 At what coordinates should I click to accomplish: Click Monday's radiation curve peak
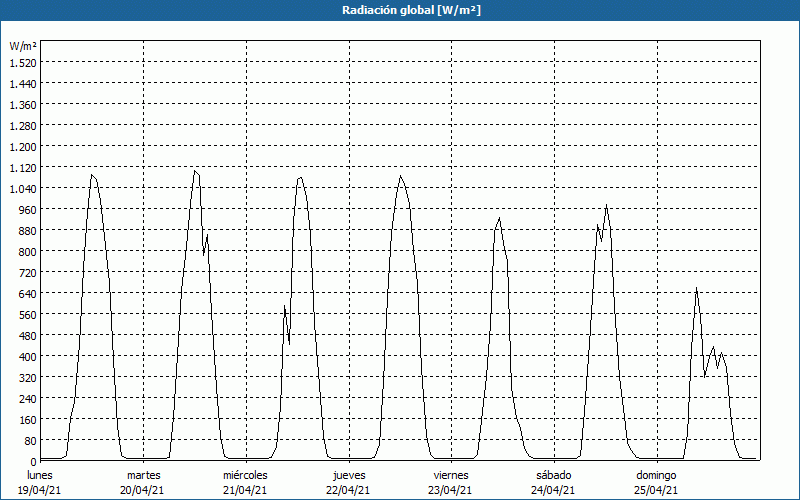(92, 175)
